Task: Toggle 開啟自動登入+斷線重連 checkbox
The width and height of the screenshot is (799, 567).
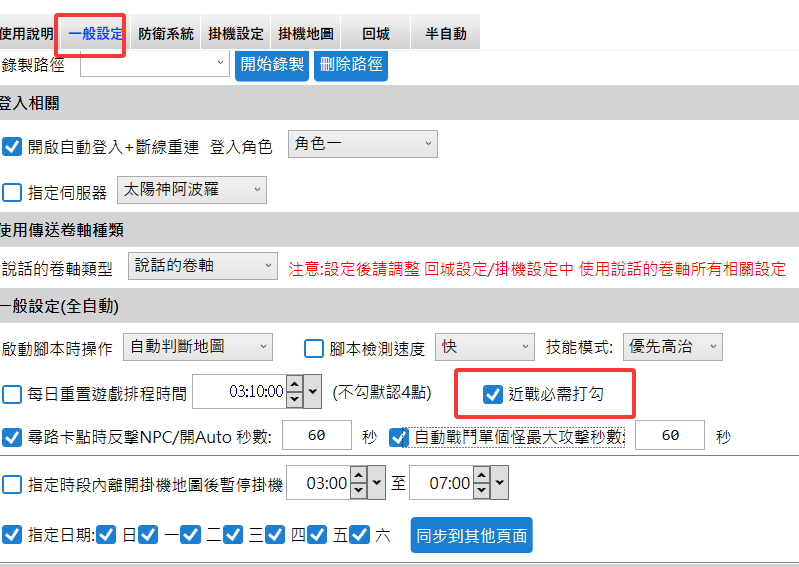Action: pos(12,146)
